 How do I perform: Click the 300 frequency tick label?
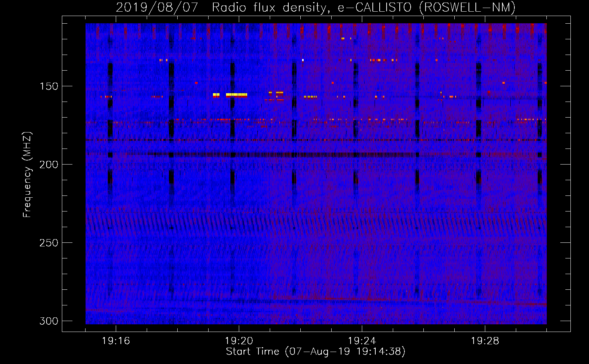tap(49, 321)
